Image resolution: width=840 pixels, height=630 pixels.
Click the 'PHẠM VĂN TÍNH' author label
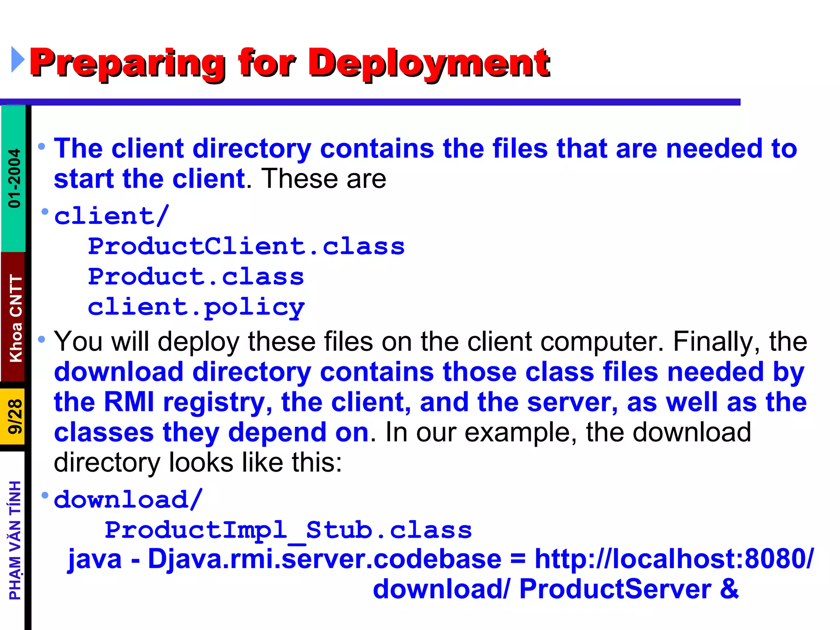pos(15,541)
